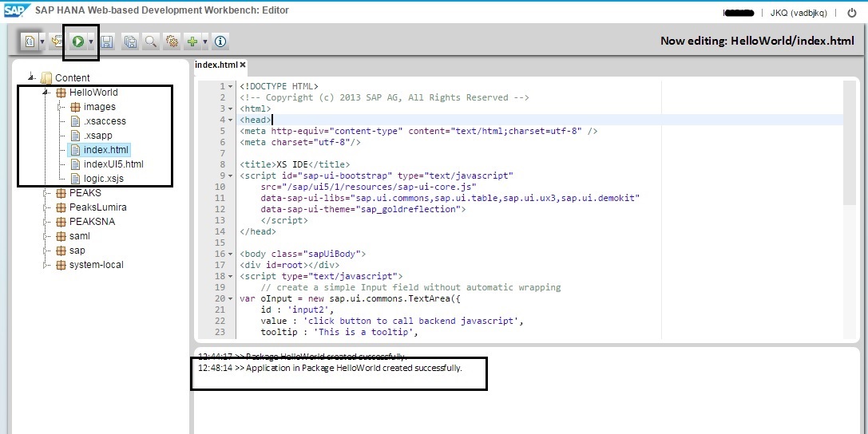Click the package icon beside PeaksLumira
Image resolution: width=868 pixels, height=434 pixels.
pos(61,207)
